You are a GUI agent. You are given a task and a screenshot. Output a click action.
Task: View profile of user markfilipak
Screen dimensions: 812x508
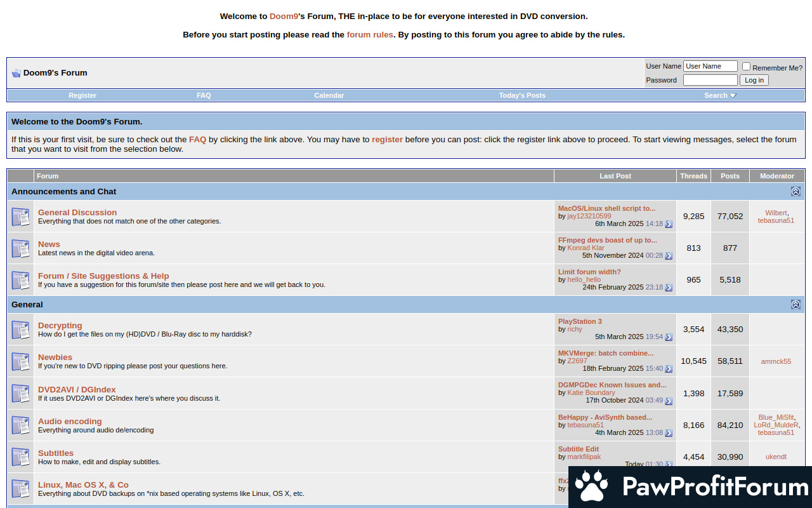click(x=584, y=457)
